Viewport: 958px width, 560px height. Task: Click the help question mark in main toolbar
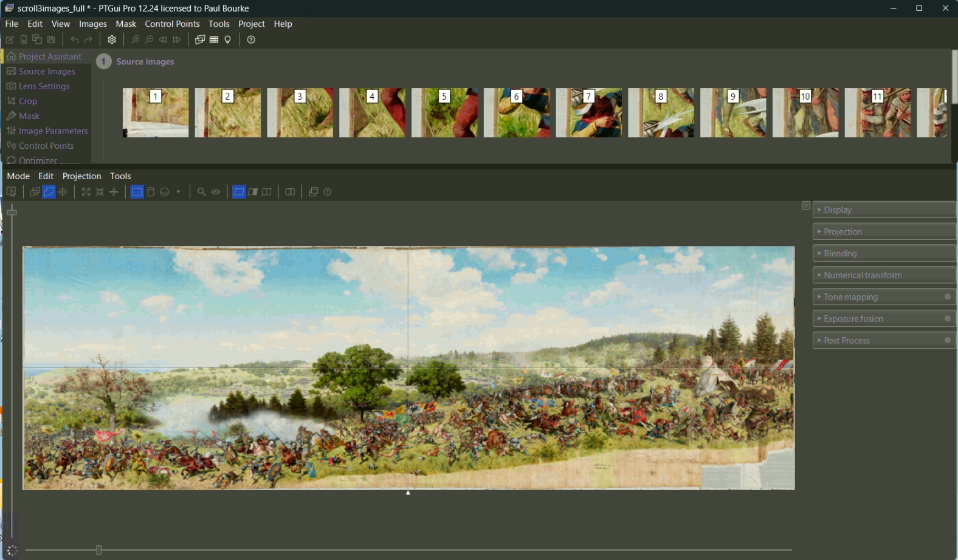pyautogui.click(x=251, y=39)
